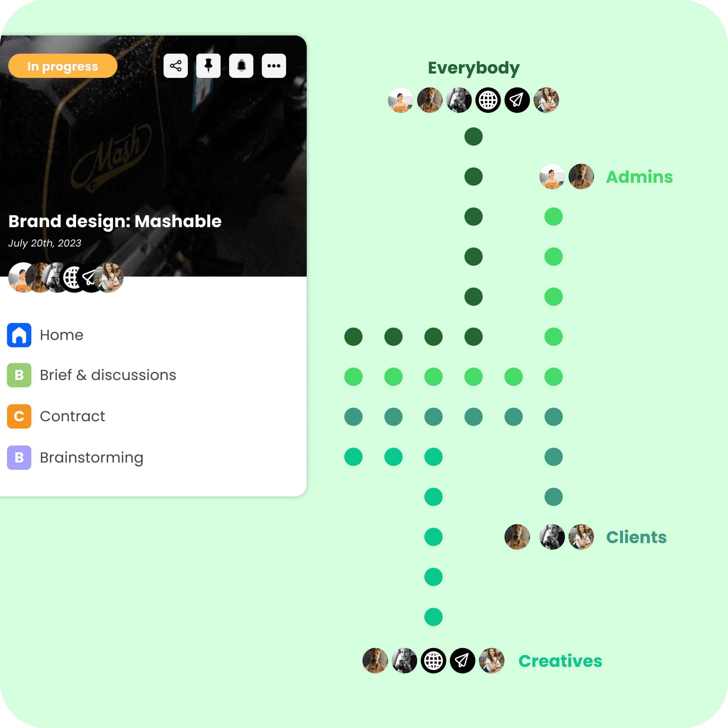Pin the project with the pushpin icon
This screenshot has height=728, width=728.
(208, 66)
